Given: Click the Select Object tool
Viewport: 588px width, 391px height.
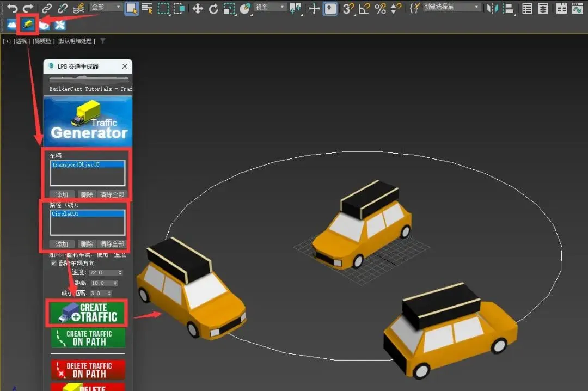Looking at the screenshot, I should pyautogui.click(x=131, y=8).
